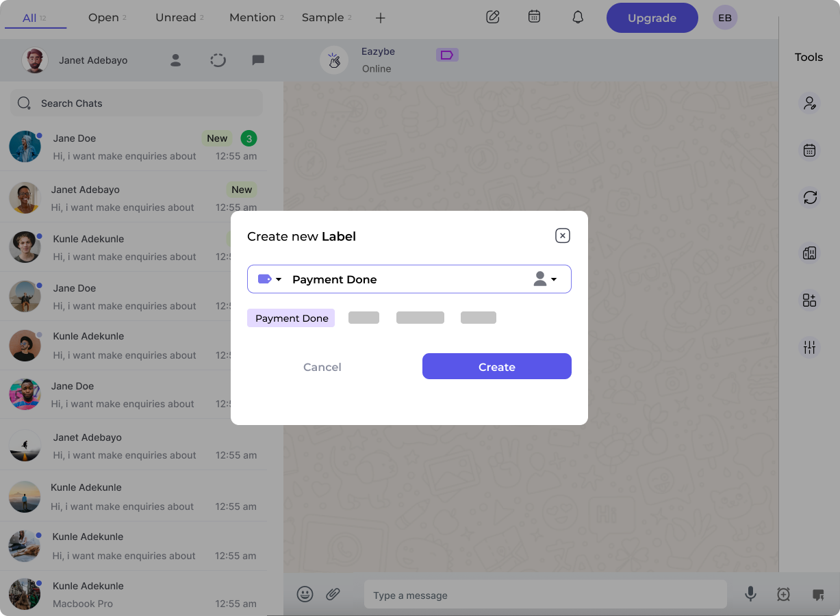Switch to the All tab

[x=36, y=18]
